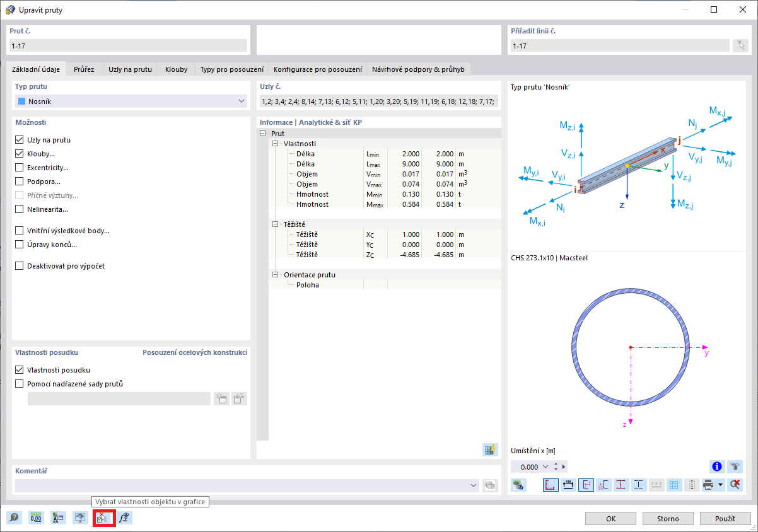Click the 'Přiřadit linii č.' field showing 1-17
Viewport: 758px width, 532px height.
[620, 45]
